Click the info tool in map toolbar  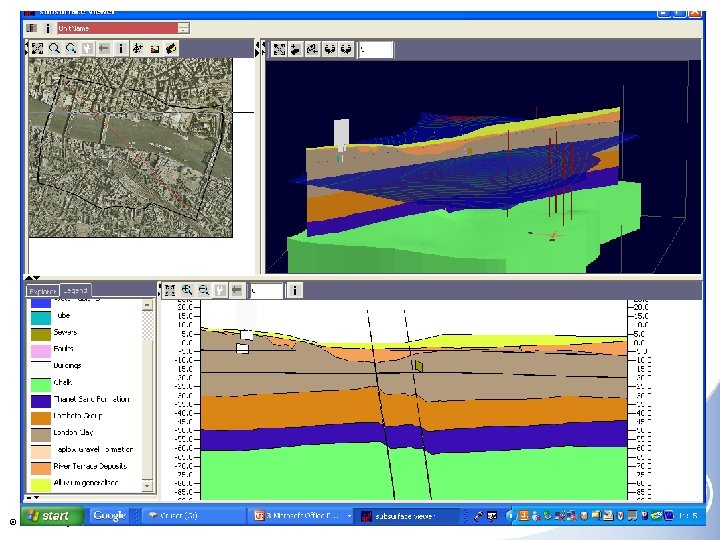point(121,48)
